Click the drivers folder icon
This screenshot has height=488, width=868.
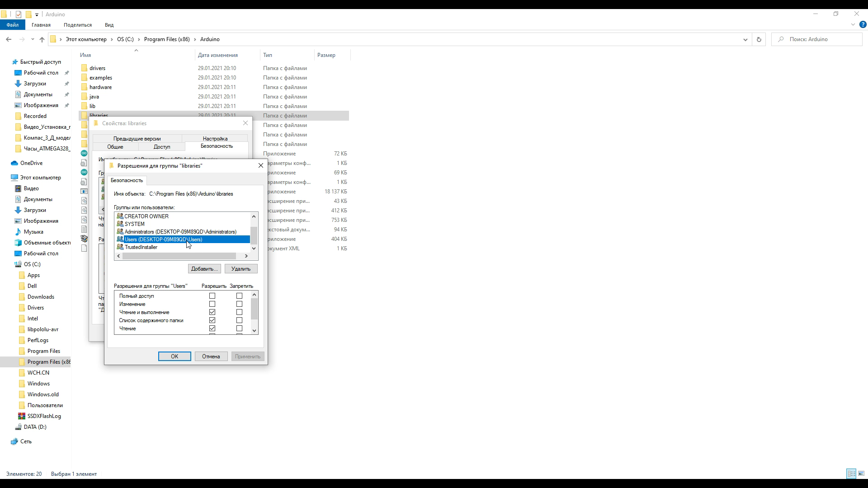pos(84,68)
